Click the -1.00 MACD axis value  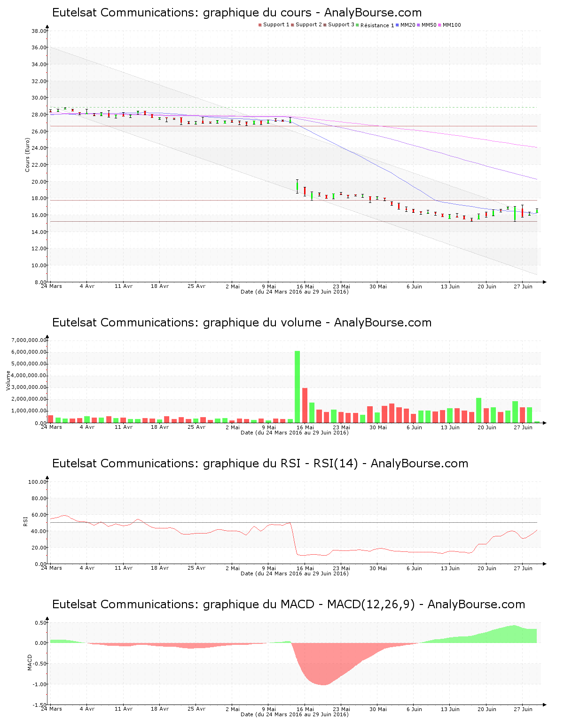[x=39, y=684]
